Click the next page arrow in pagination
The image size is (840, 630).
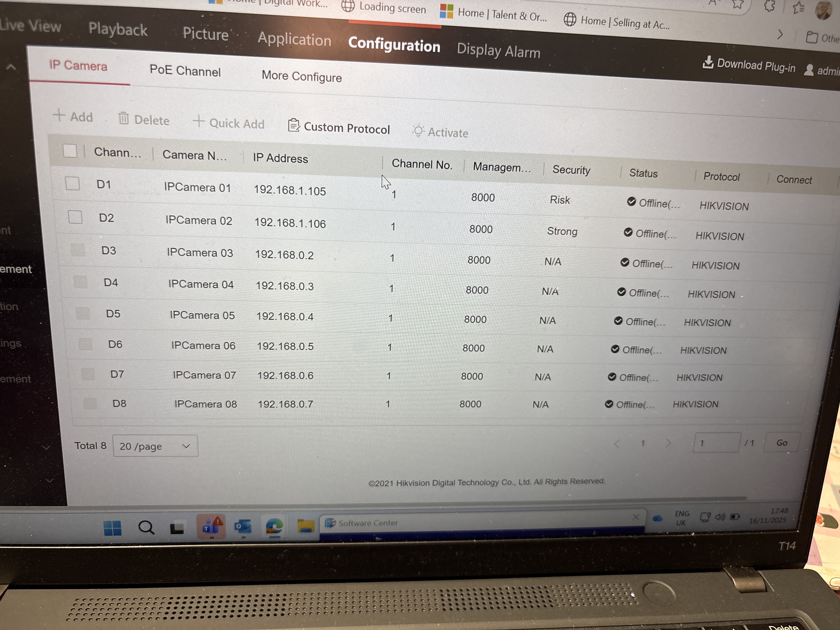[668, 443]
